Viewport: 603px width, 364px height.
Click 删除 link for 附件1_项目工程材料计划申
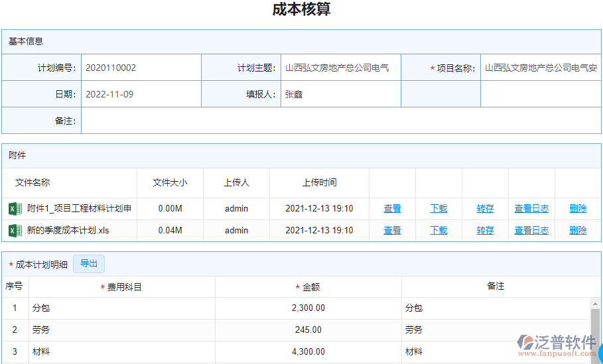pyautogui.click(x=578, y=209)
